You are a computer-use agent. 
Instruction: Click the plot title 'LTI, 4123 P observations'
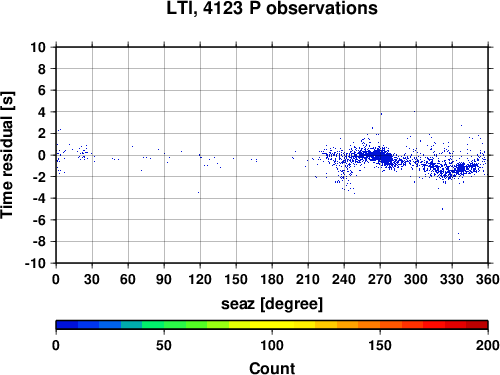(272, 8)
